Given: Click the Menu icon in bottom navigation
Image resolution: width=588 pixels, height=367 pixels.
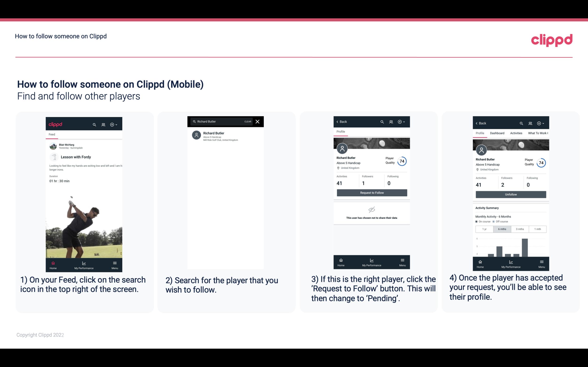Looking at the screenshot, I should [115, 263].
